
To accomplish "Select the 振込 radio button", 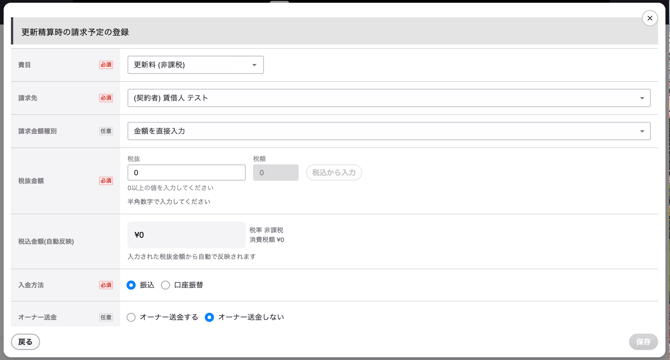I will 131,285.
